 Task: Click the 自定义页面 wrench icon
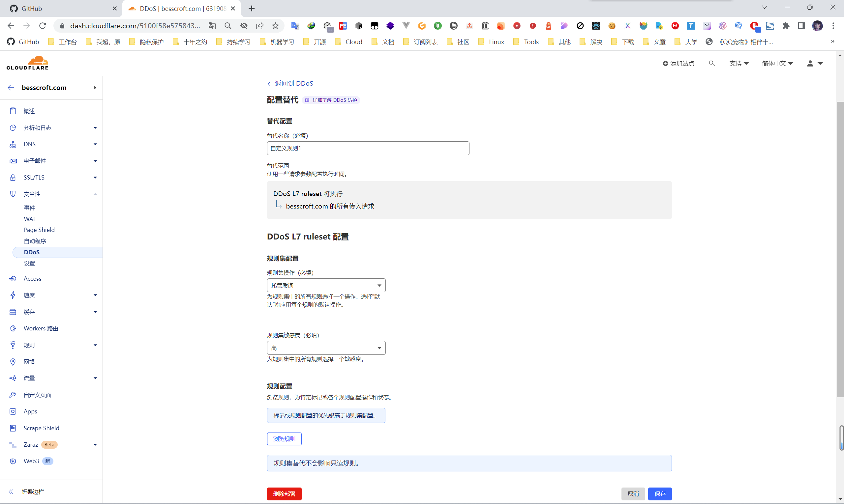click(13, 395)
